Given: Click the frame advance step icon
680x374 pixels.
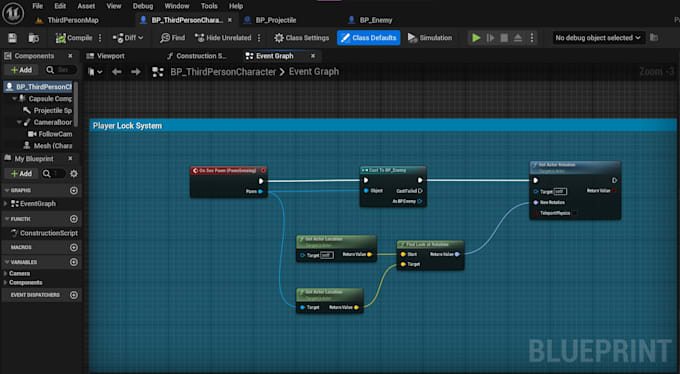Looking at the screenshot, I should [x=490, y=38].
